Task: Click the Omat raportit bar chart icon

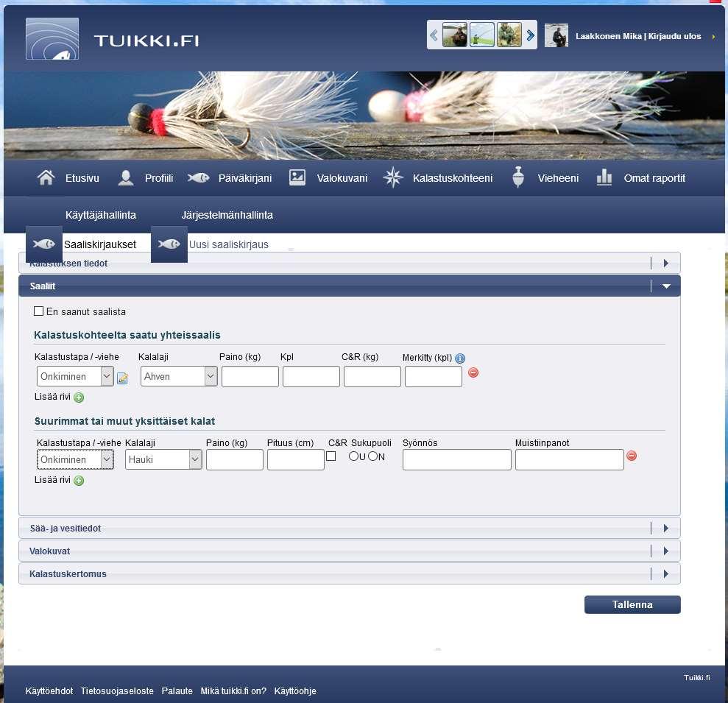Action: point(604,177)
